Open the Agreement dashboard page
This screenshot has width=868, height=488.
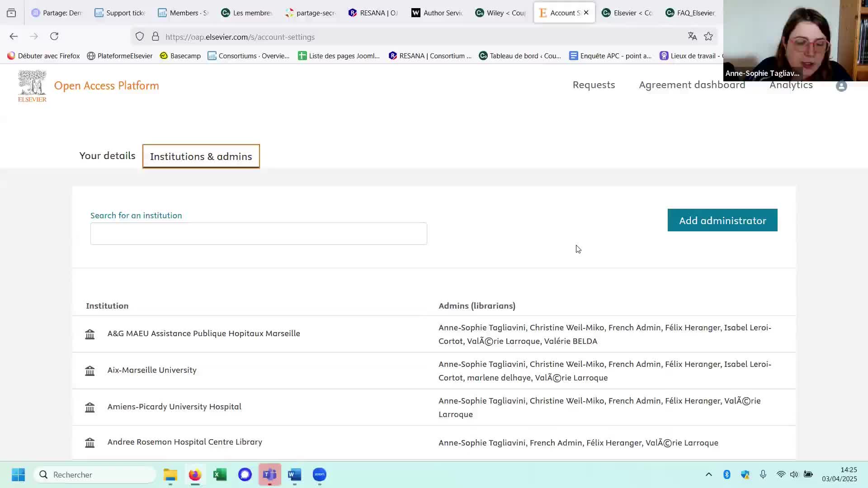coord(692,85)
